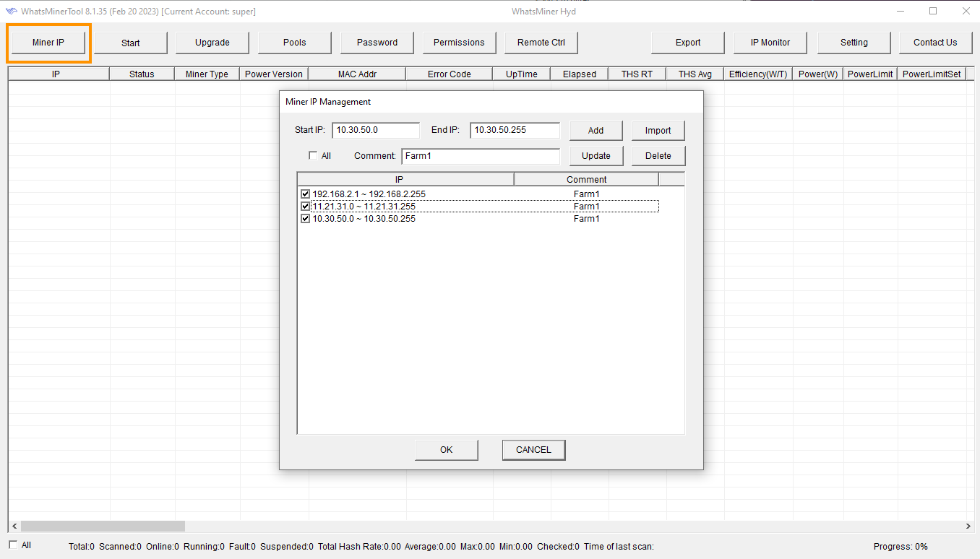Click the Update button in dialog
980x559 pixels.
tap(596, 156)
